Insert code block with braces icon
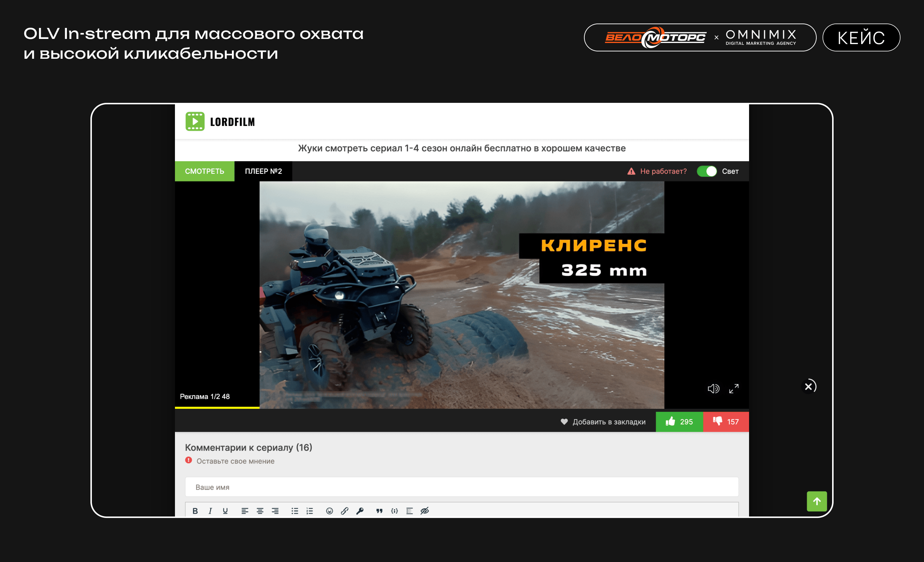 click(394, 511)
